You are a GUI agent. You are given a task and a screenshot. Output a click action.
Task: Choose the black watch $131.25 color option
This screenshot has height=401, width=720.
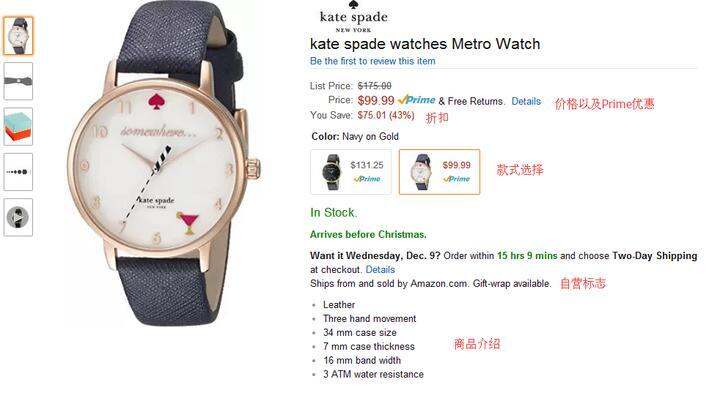pyautogui.click(x=351, y=172)
